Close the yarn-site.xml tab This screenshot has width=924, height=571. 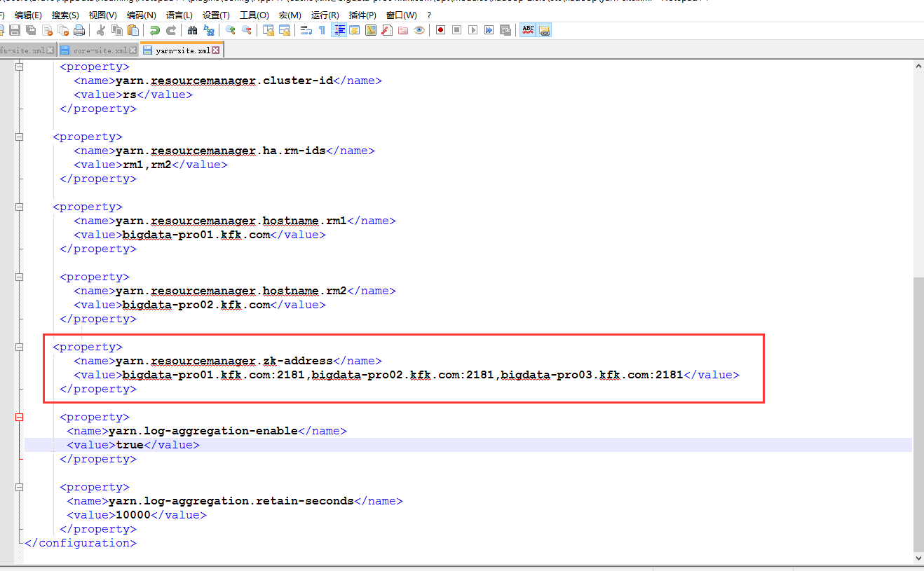(216, 50)
